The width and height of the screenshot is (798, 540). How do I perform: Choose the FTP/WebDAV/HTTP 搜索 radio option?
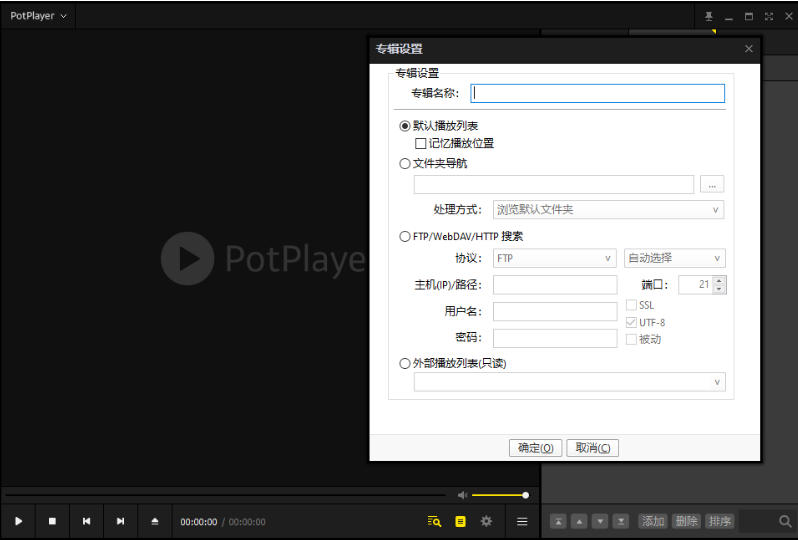405,237
